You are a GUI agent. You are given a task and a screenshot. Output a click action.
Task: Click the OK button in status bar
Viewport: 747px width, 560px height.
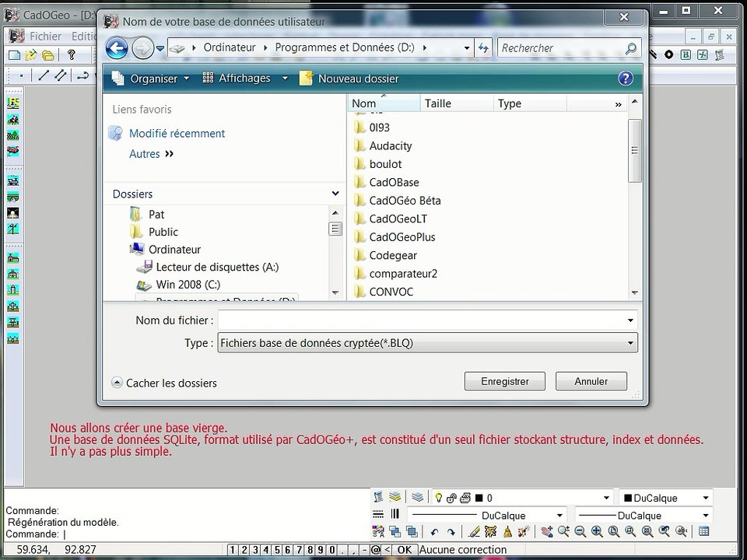(x=405, y=550)
